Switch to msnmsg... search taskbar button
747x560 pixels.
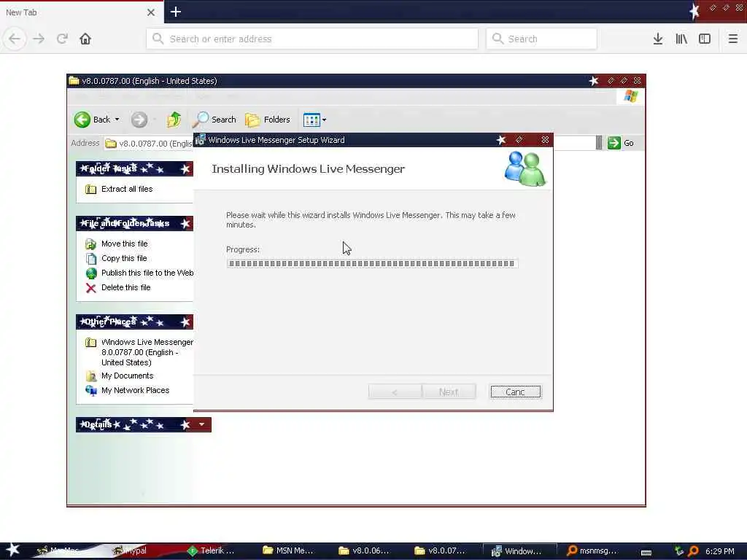(x=592, y=551)
